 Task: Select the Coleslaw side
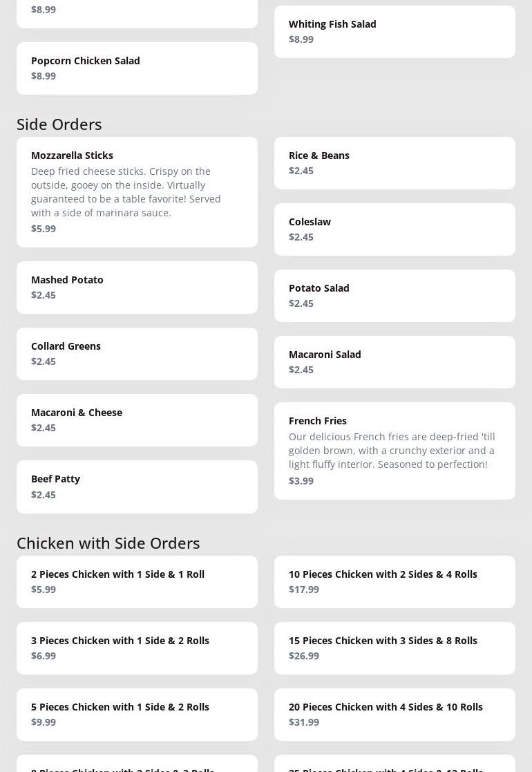click(x=395, y=229)
